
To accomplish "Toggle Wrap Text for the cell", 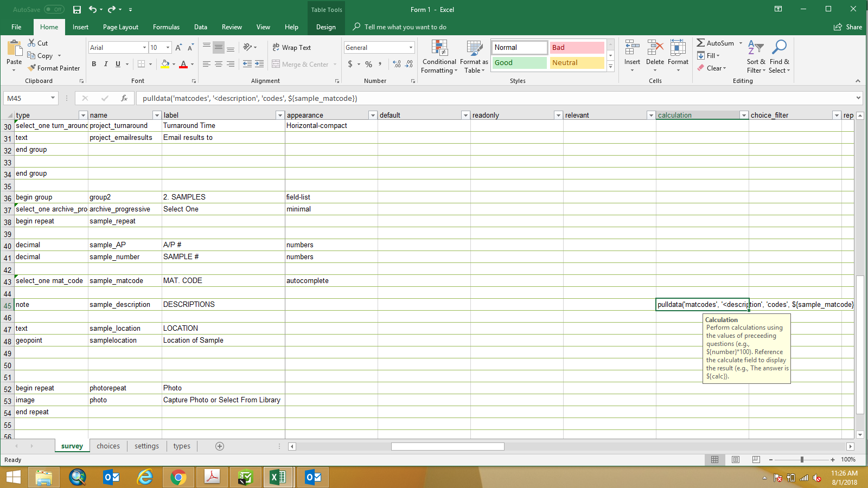I will [292, 48].
